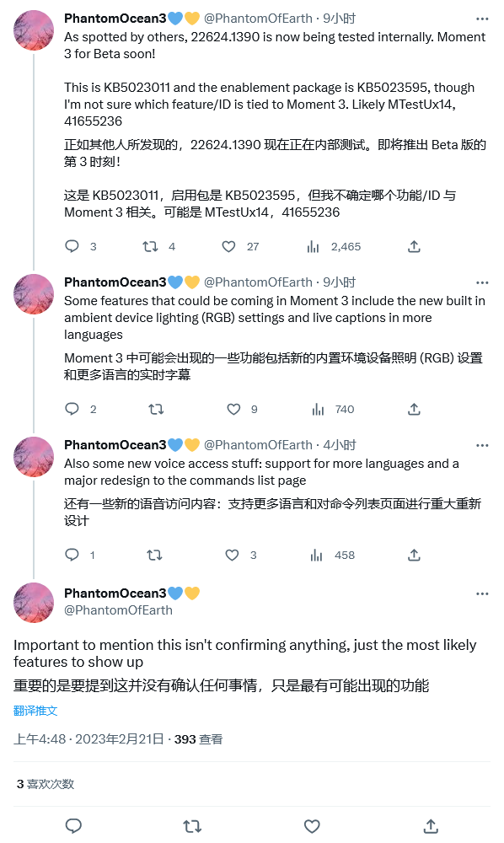Image resolution: width=504 pixels, height=843 pixels.
Task: Open the retweet icon on the first tweet
Action: tap(151, 247)
